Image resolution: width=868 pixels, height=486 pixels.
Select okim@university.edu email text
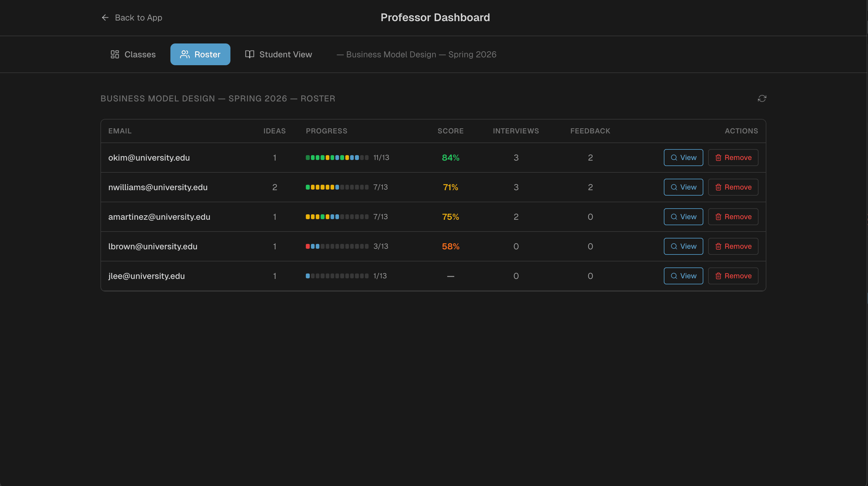pos(149,158)
